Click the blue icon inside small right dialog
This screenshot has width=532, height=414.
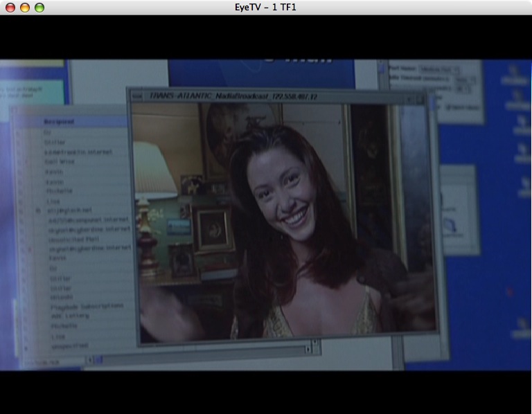tap(450, 225)
